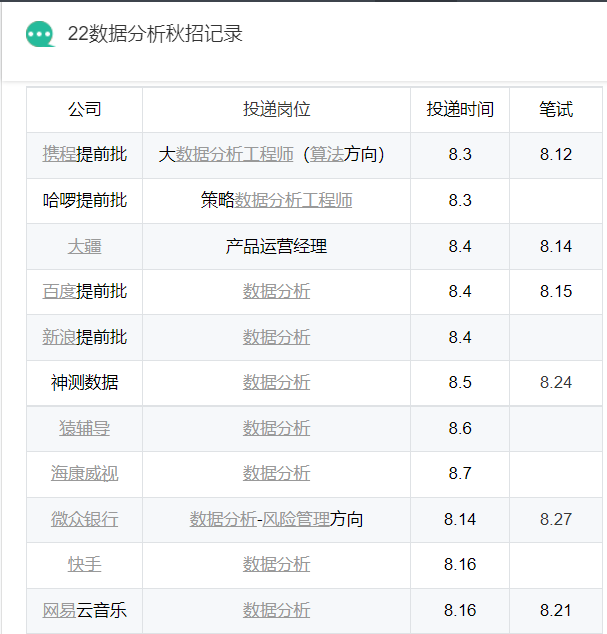
Task: Select 快手 submission date 8.16
Action: [460, 564]
